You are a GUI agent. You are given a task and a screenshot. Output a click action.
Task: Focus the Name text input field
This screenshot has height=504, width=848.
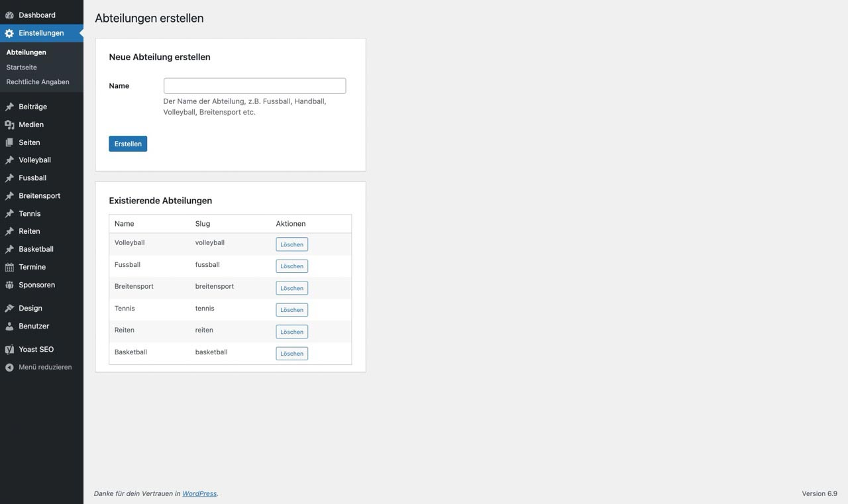(x=254, y=86)
